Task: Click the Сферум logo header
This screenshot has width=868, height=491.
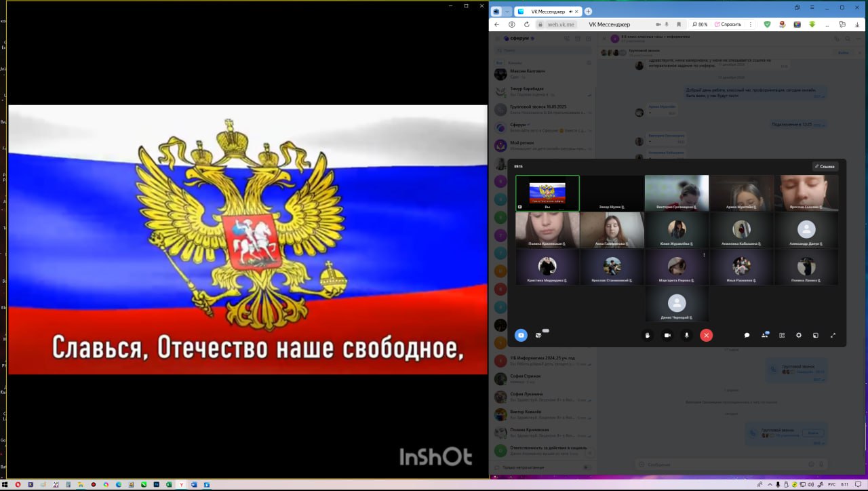Action: pyautogui.click(x=519, y=39)
